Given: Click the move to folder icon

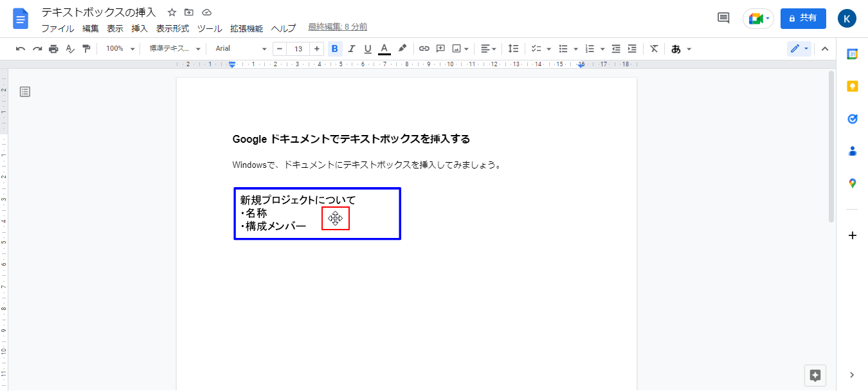Looking at the screenshot, I should tap(189, 12).
